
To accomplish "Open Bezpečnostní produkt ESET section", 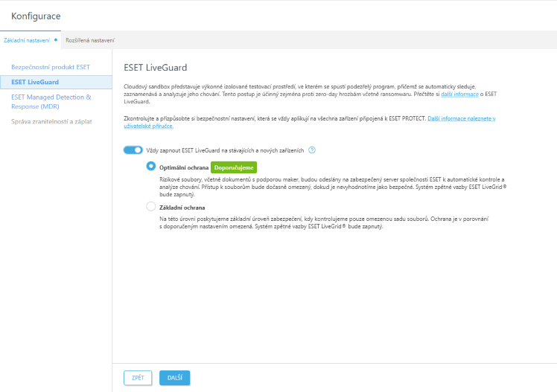I will pyautogui.click(x=51, y=67).
